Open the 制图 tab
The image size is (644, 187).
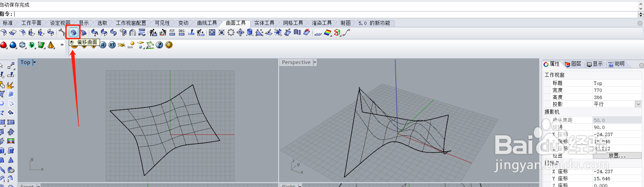(x=345, y=23)
